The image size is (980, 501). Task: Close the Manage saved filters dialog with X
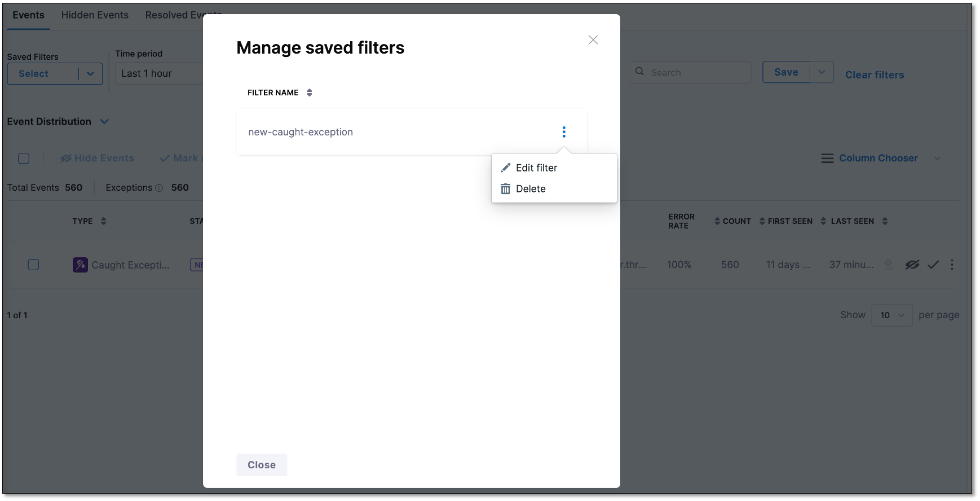click(x=593, y=40)
